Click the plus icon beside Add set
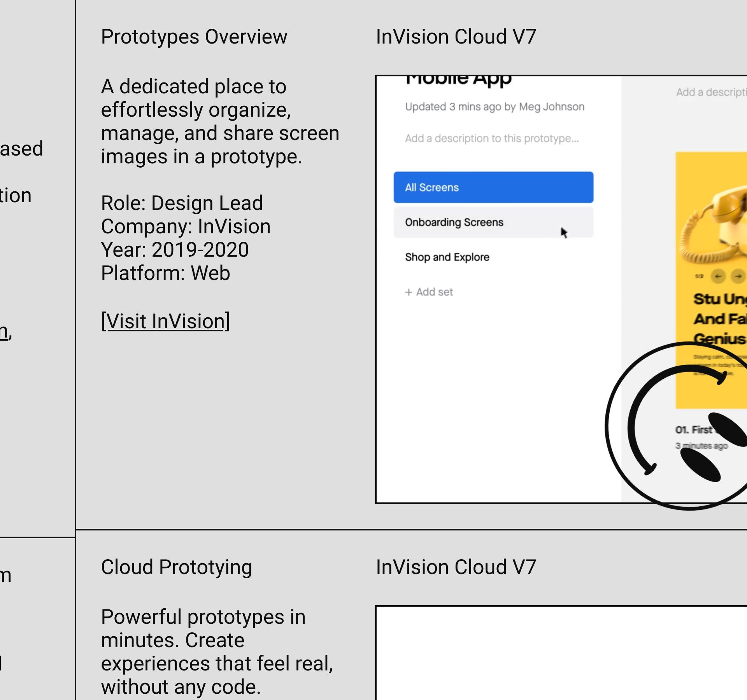This screenshot has height=700, width=747. [x=409, y=292]
